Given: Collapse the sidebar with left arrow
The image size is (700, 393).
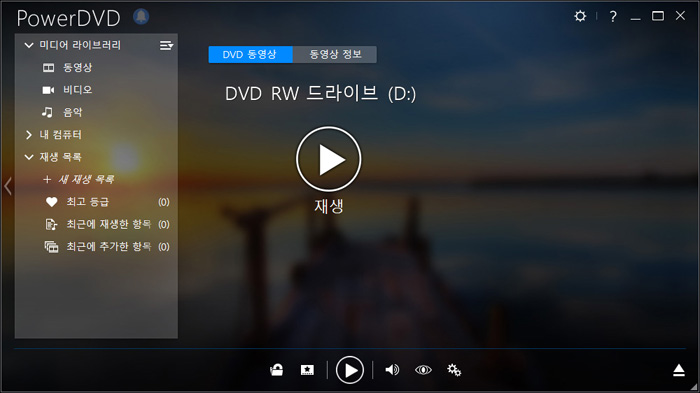Looking at the screenshot, I should pyautogui.click(x=8, y=186).
